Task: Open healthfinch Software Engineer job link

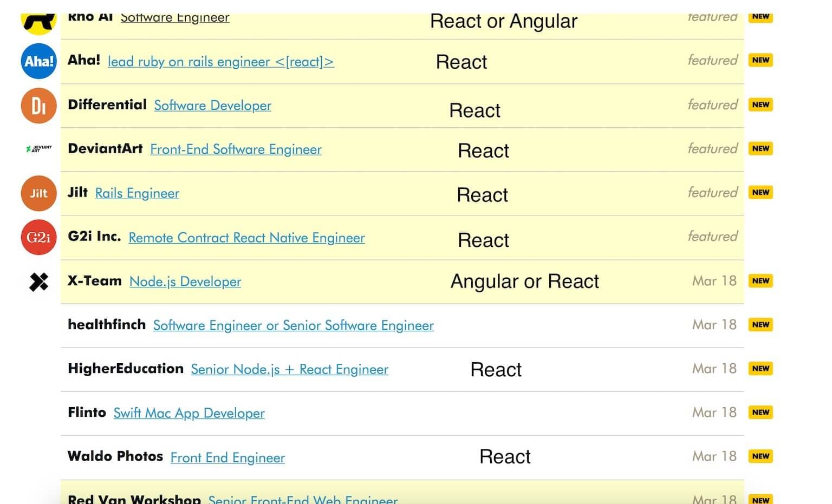Action: click(x=293, y=325)
